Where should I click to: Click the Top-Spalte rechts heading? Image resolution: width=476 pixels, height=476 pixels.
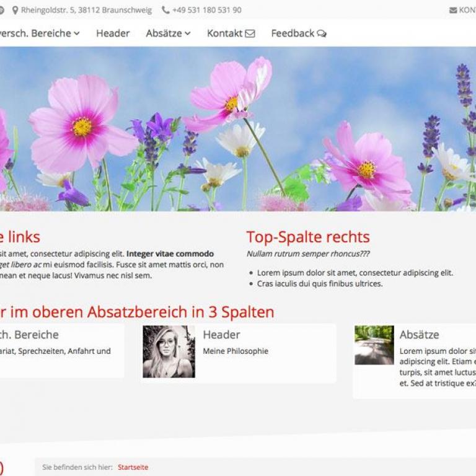click(x=308, y=237)
